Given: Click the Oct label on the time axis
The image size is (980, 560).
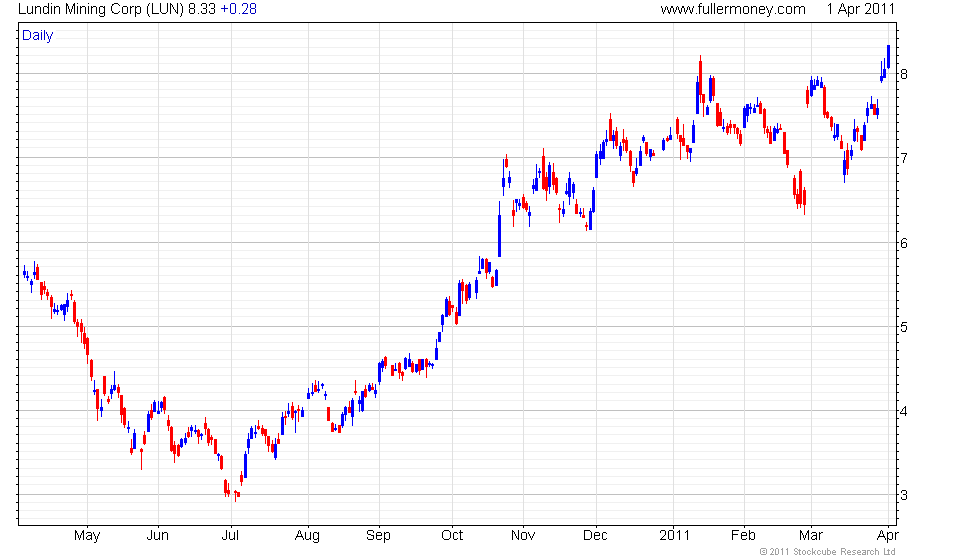Looking at the screenshot, I should 452,535.
